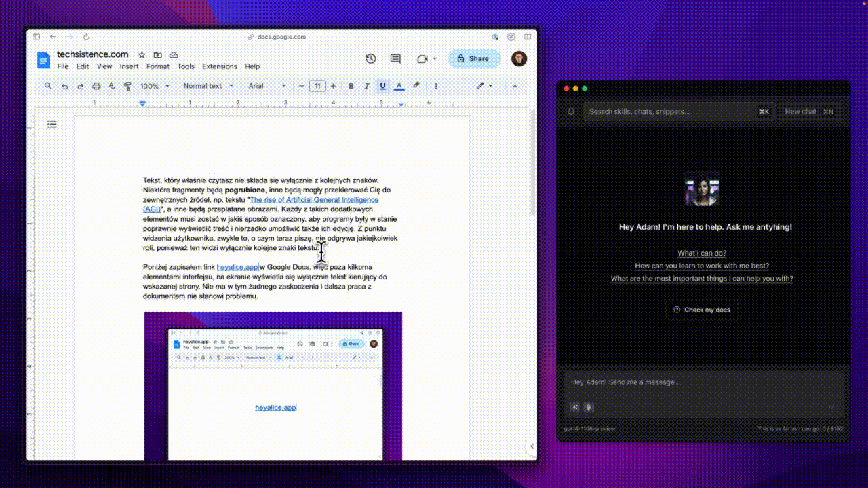The width and height of the screenshot is (868, 488).
Task: Open the browser tab overview icon
Action: 527,37
